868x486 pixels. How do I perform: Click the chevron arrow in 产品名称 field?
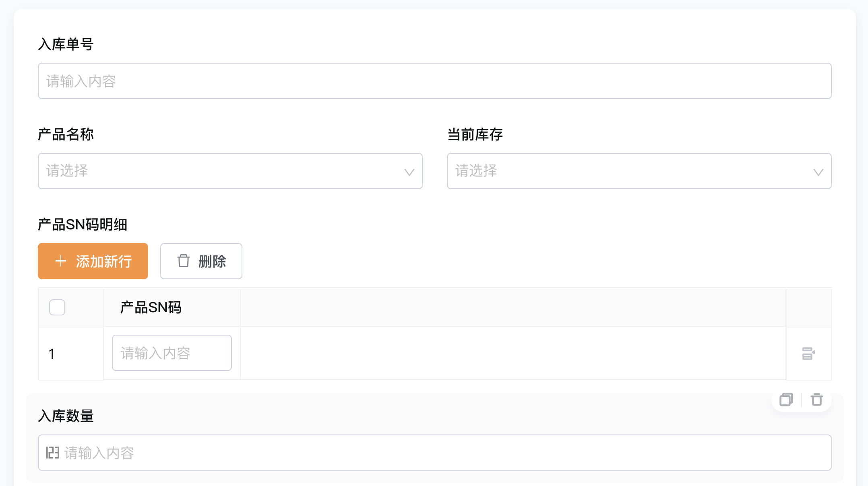click(x=409, y=172)
